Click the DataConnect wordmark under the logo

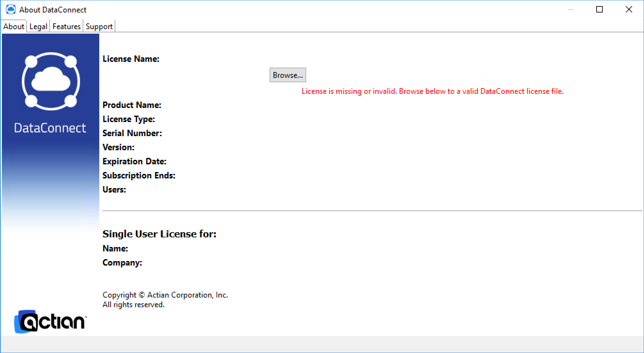point(50,128)
